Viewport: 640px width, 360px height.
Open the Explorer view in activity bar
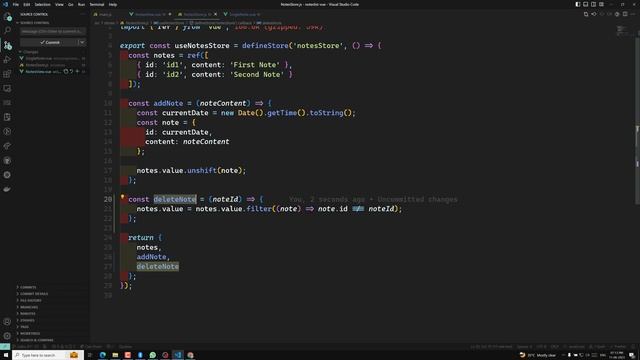click(7, 16)
